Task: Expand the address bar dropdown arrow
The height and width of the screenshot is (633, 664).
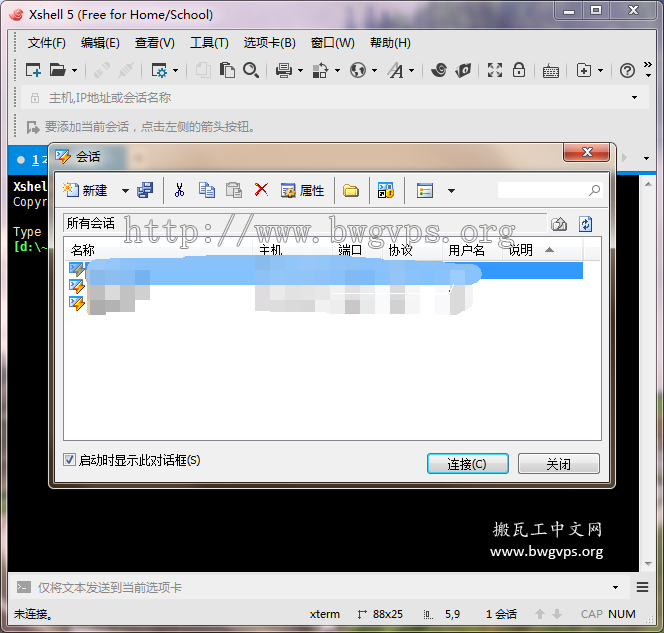Action: [x=634, y=98]
